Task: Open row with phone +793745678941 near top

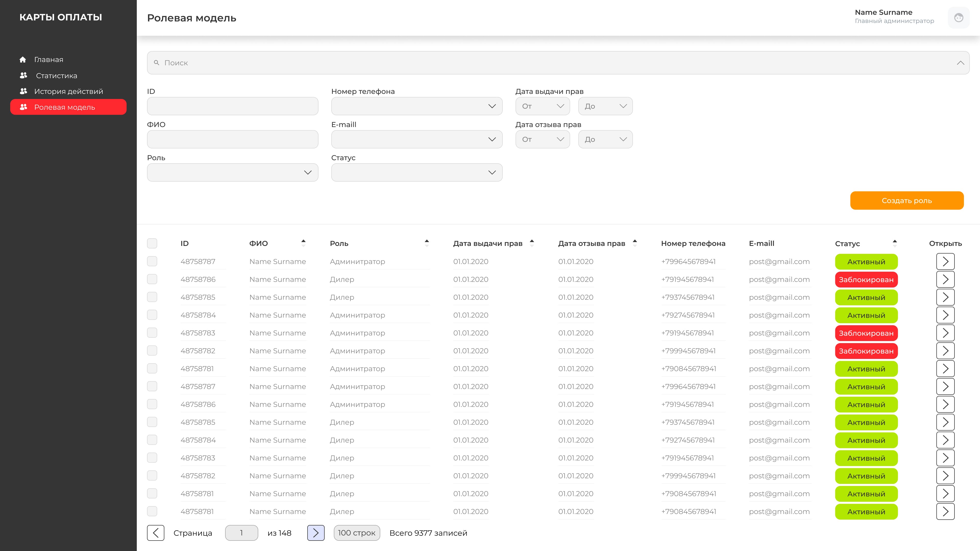Action: click(x=945, y=297)
